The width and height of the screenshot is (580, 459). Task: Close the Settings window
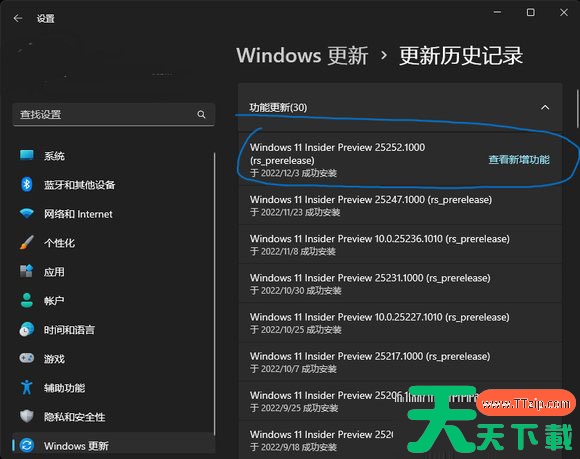tap(564, 12)
